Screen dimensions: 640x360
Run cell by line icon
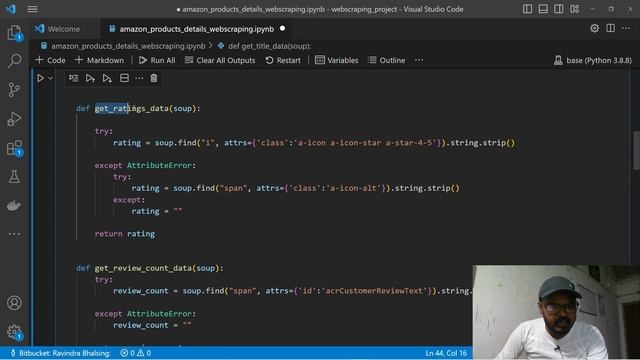click(x=73, y=78)
